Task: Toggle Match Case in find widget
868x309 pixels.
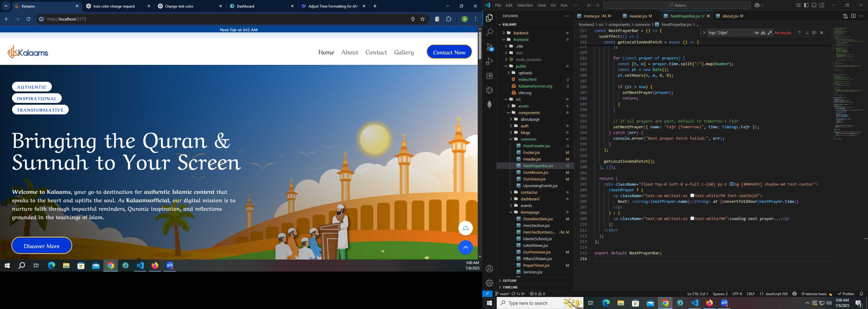Action: click(x=756, y=33)
